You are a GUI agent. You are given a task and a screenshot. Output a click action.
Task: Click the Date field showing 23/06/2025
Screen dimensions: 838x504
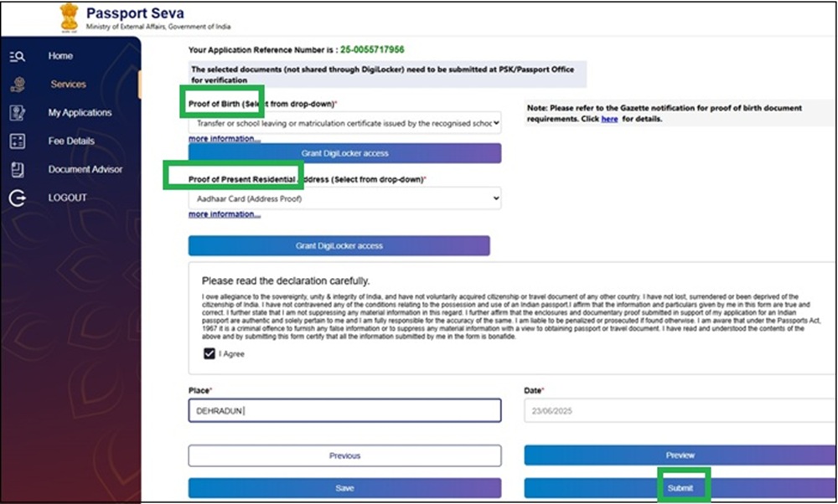click(x=680, y=410)
